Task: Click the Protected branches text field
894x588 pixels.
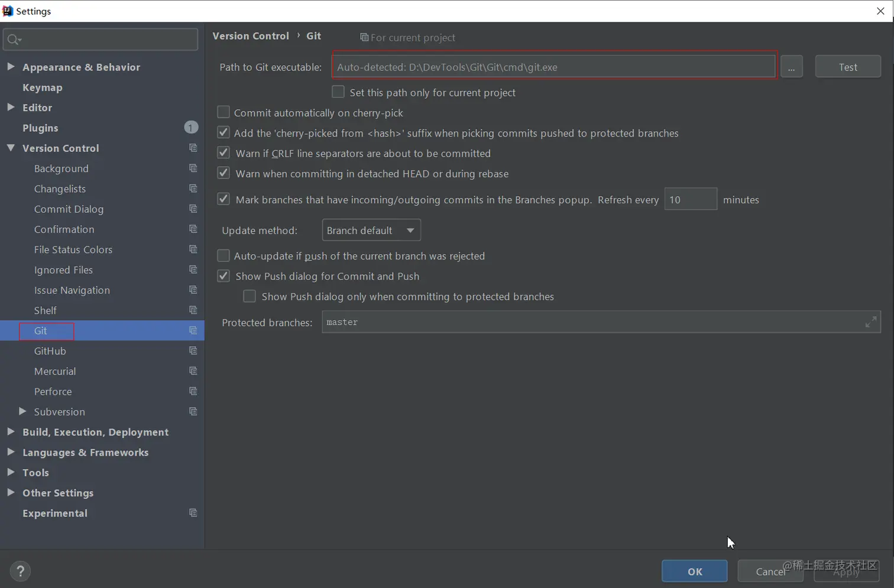Action: 601,322
